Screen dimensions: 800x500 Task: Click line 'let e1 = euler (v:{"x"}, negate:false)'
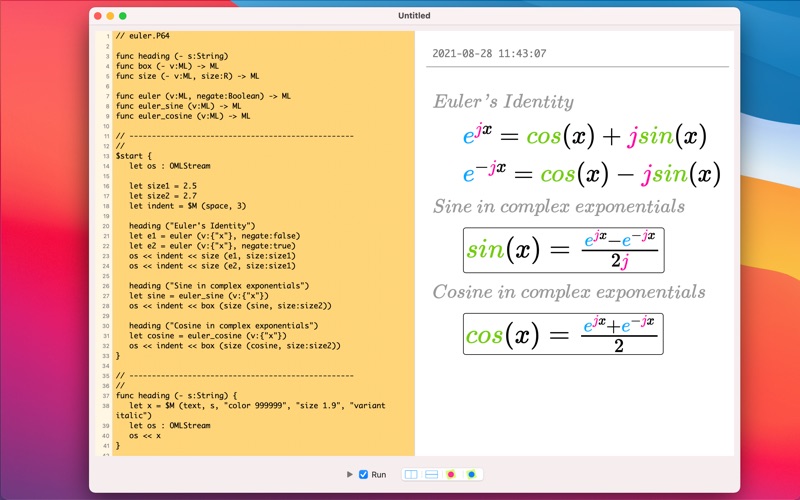(x=215, y=236)
